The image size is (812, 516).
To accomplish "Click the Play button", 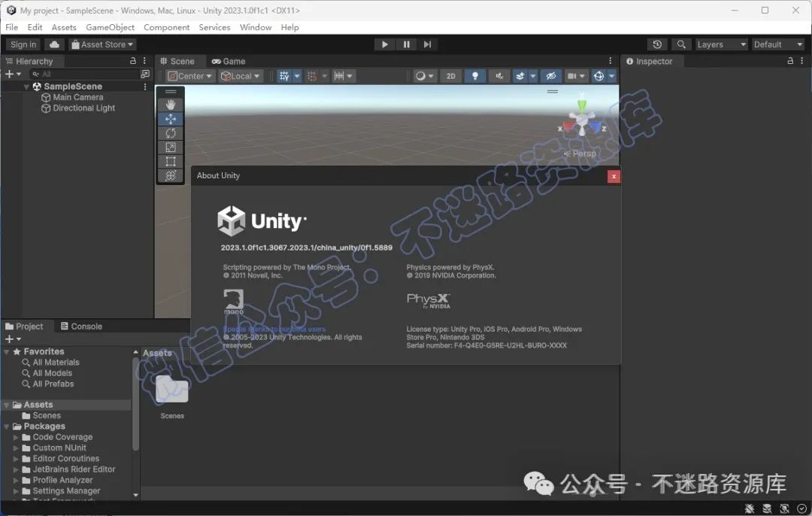I will (385, 44).
